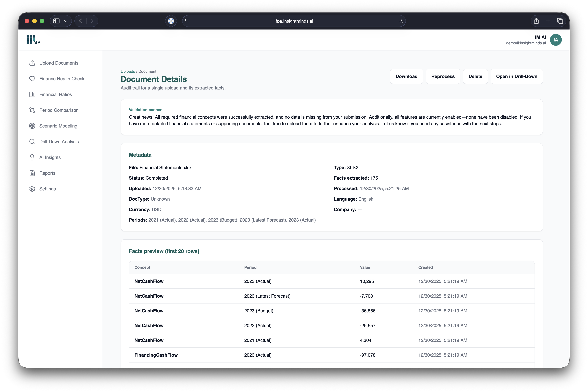Viewport: 588px width, 392px height.
Task: Click the Finance Health Check heart icon
Action: tap(32, 79)
